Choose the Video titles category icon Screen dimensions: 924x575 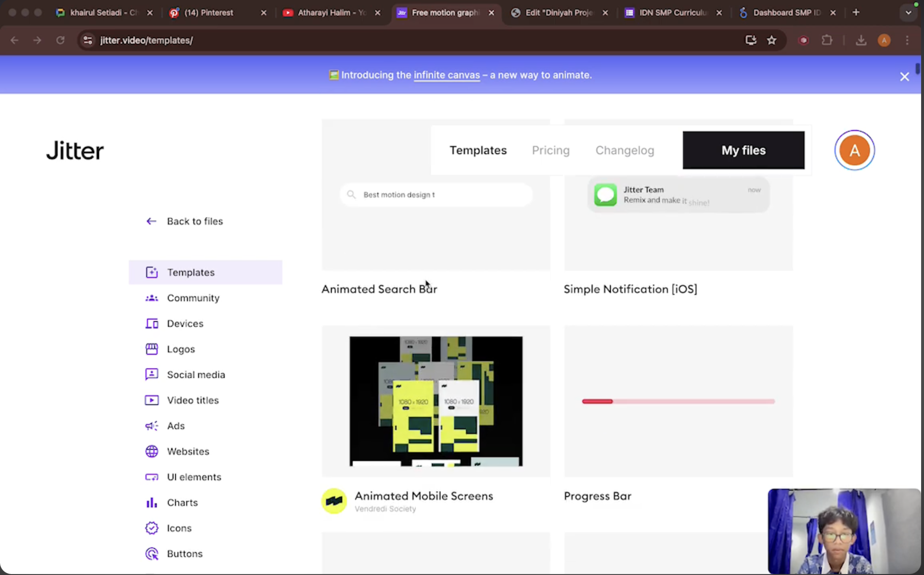point(152,400)
